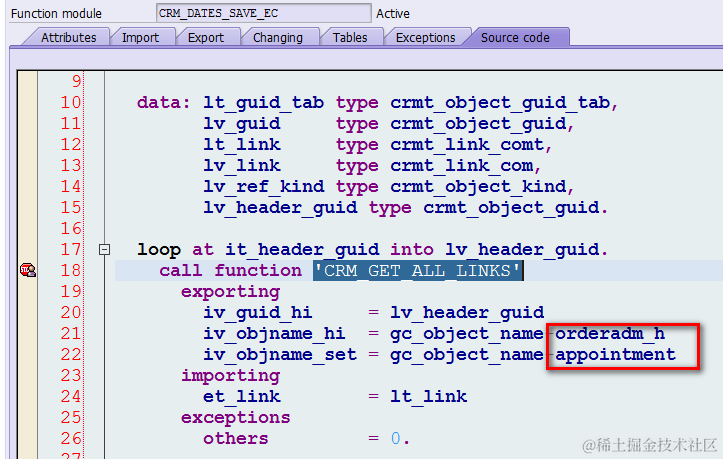
Task: Click the exceptions keyword on line 25
Action: tap(236, 417)
